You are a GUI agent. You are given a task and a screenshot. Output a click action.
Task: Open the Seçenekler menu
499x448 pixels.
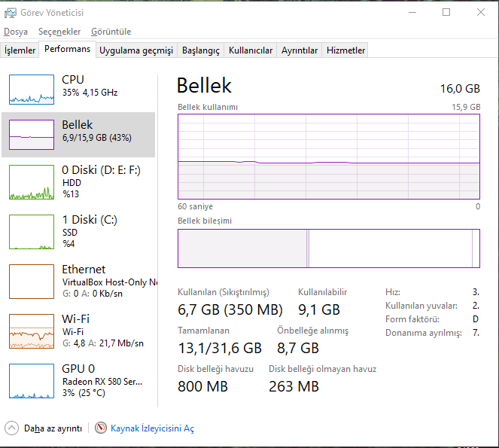coord(59,32)
